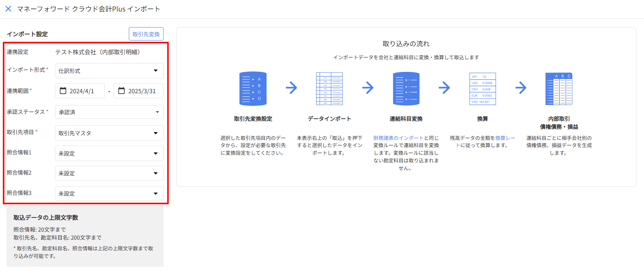The height and width of the screenshot is (274, 644).
Task: Click the 連結科目変換 database icon
Action: 406,89
